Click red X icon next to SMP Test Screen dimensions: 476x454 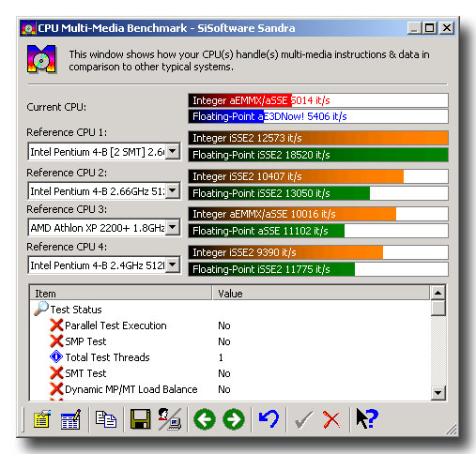coord(56,341)
